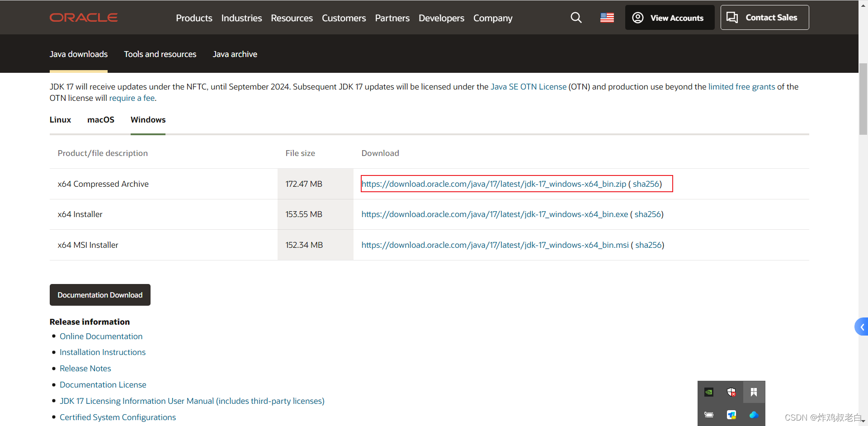Open the Installation Instructions link

pyautogui.click(x=103, y=352)
